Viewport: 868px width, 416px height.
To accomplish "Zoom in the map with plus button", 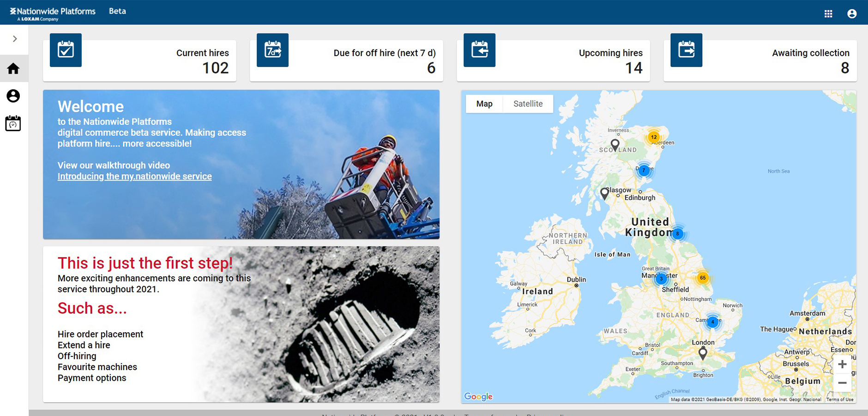I will pyautogui.click(x=842, y=364).
